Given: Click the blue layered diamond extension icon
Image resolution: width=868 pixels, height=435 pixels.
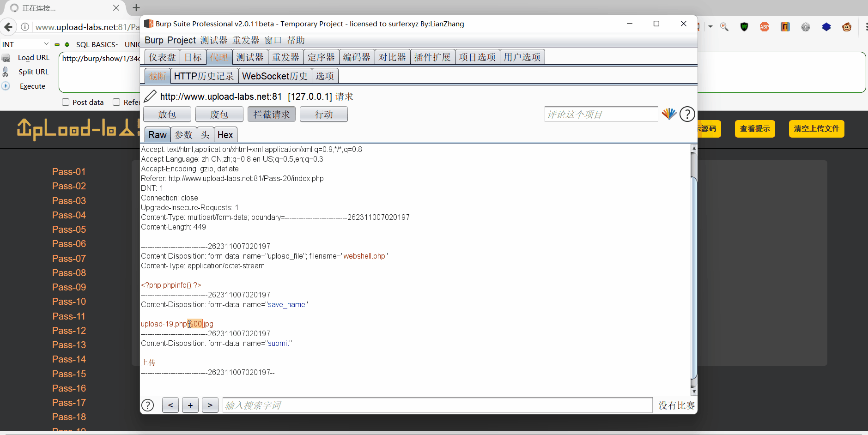Looking at the screenshot, I should pos(826,27).
